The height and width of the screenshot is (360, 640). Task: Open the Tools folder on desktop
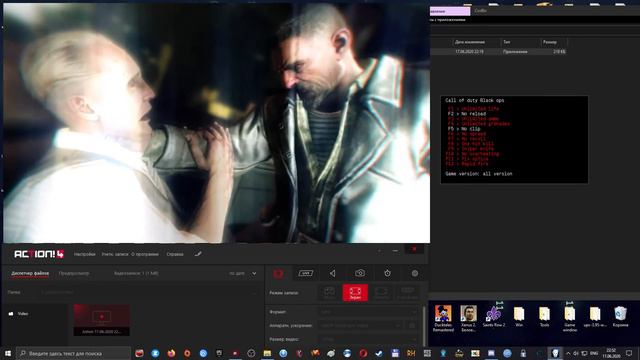point(544,316)
